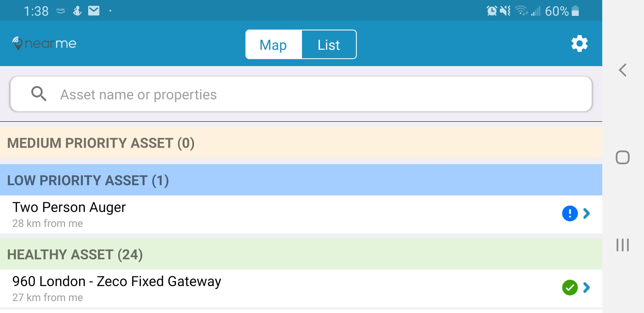Image resolution: width=644 pixels, height=313 pixels.
Task: Switch to List view
Action: tap(329, 44)
